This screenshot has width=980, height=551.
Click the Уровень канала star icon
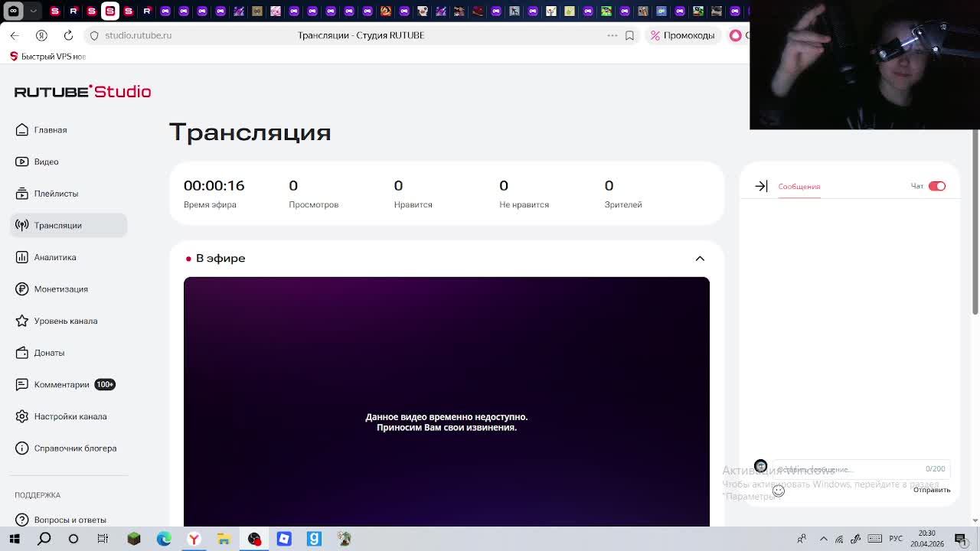pos(22,321)
